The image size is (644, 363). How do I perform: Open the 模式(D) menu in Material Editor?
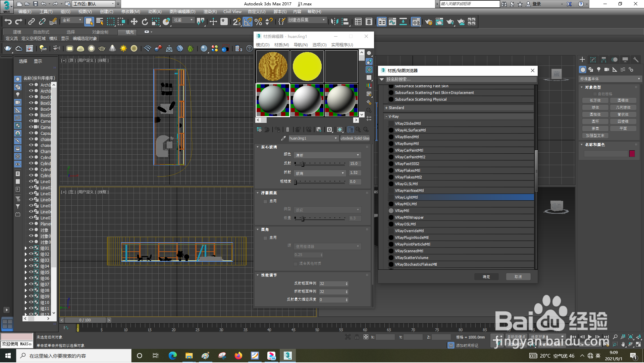coord(263,45)
